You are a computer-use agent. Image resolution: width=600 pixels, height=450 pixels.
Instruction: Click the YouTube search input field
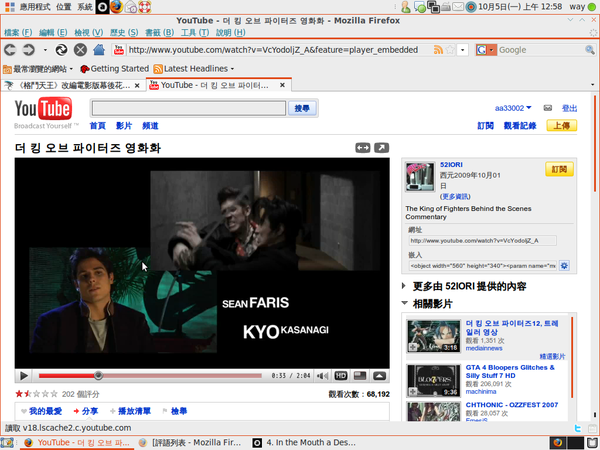[x=189, y=108]
